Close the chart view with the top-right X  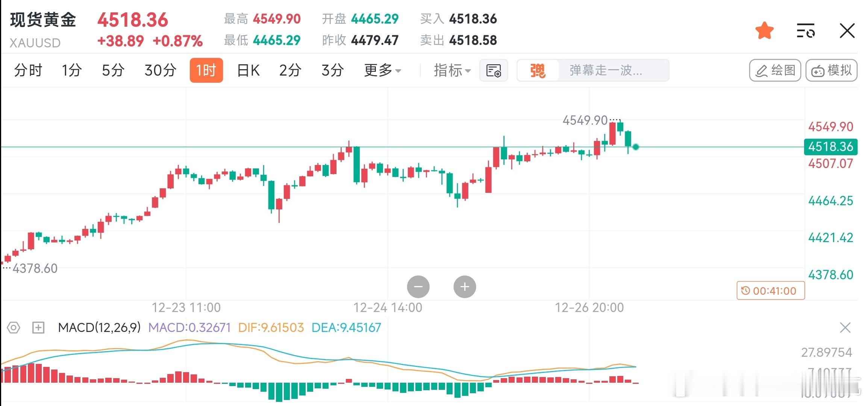[847, 30]
